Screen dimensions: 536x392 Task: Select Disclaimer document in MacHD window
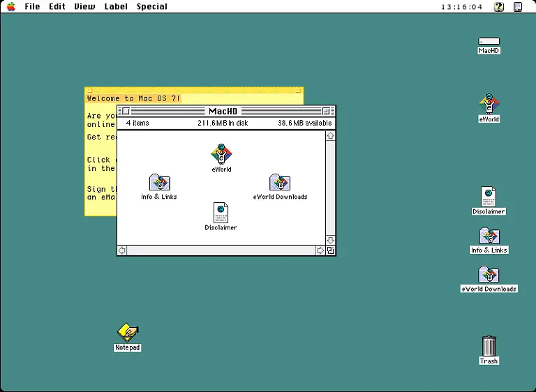click(221, 213)
